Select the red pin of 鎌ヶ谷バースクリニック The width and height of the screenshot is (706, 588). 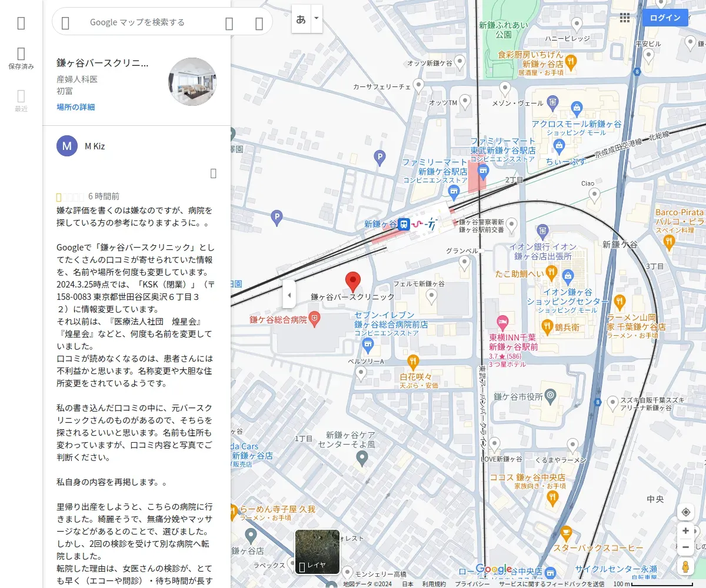(x=352, y=282)
